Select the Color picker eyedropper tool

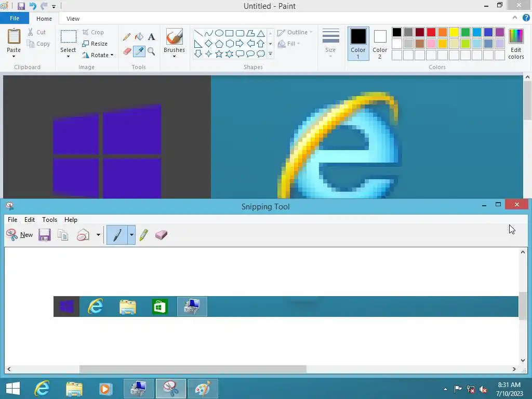pyautogui.click(x=139, y=51)
